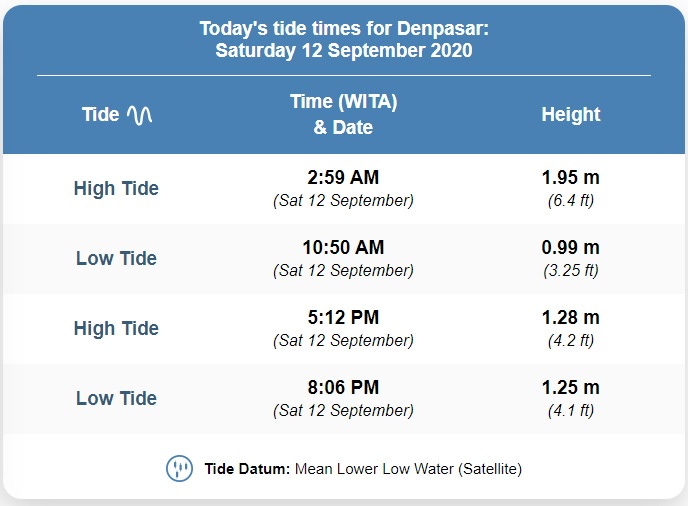Select the Height column header
The height and width of the screenshot is (506, 688).
tap(570, 114)
